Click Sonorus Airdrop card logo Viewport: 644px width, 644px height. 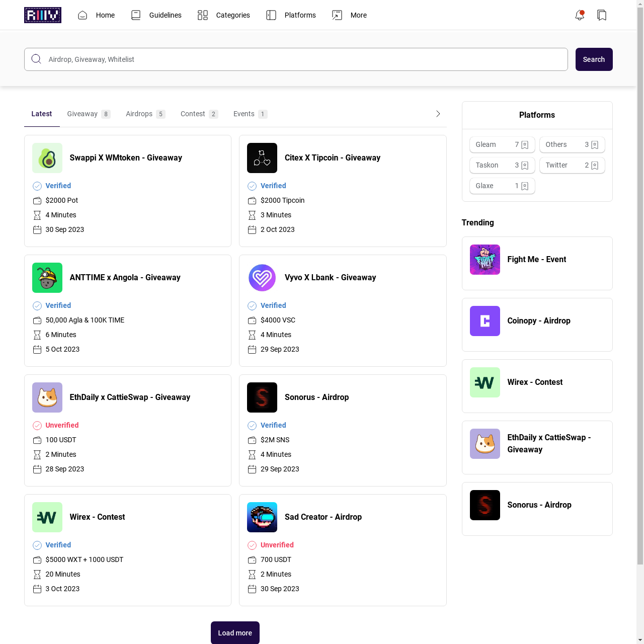coord(262,397)
